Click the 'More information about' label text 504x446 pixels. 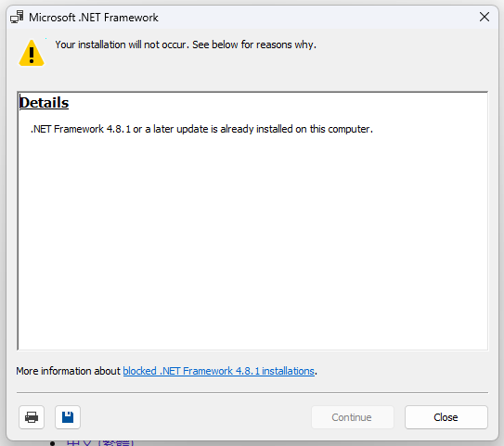68,371
